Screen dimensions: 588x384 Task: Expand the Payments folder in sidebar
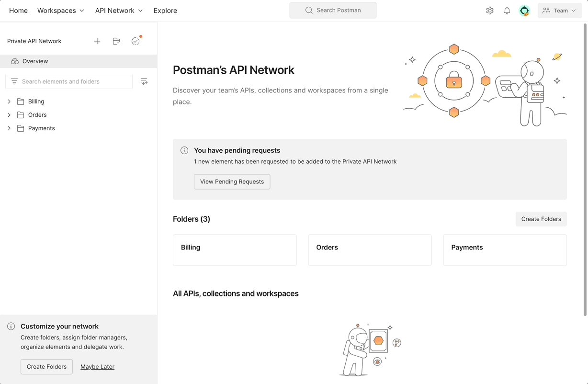(x=9, y=128)
